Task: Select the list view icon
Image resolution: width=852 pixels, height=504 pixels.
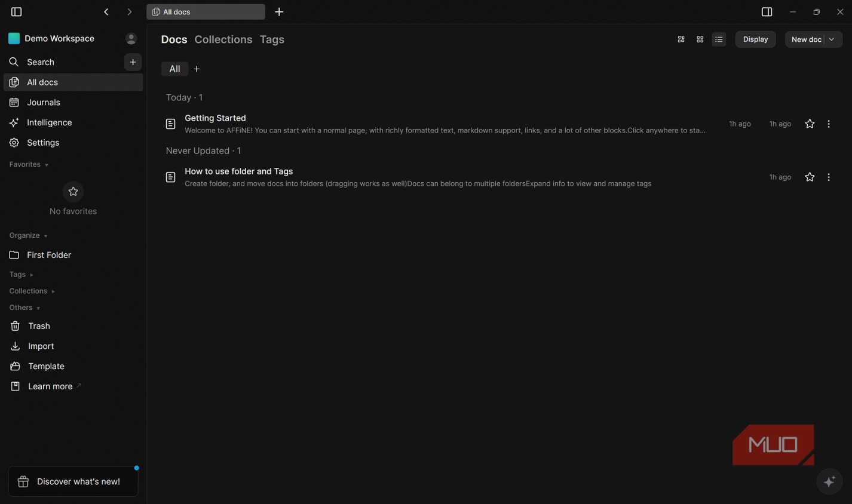Action: 719,39
